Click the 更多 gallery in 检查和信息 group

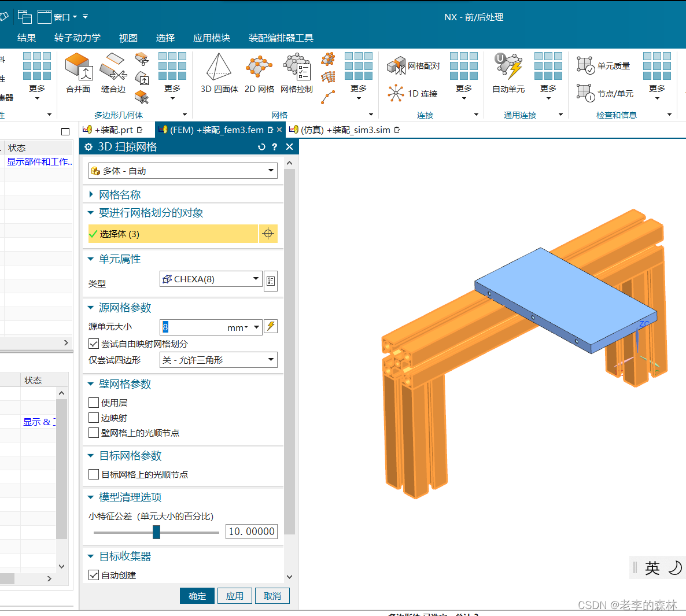[657, 76]
